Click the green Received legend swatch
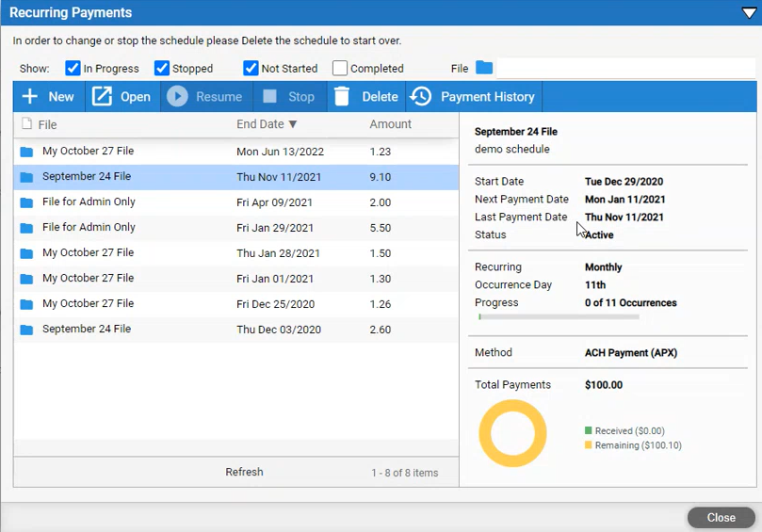 coord(589,430)
